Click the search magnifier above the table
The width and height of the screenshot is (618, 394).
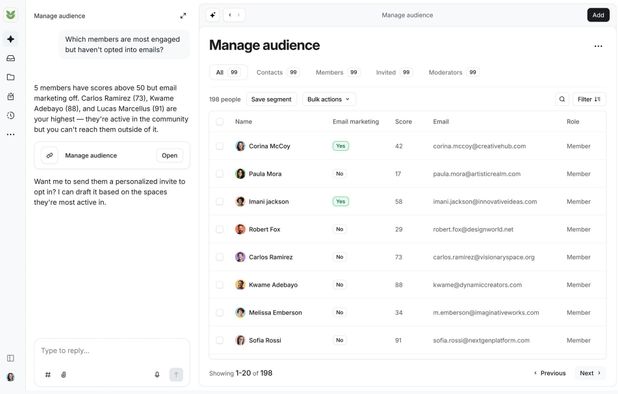pos(562,99)
